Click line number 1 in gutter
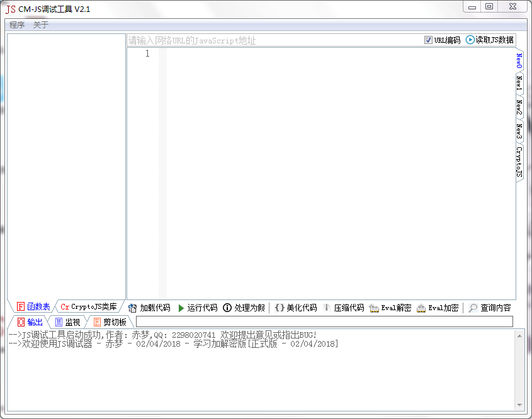532x419 pixels. (147, 53)
